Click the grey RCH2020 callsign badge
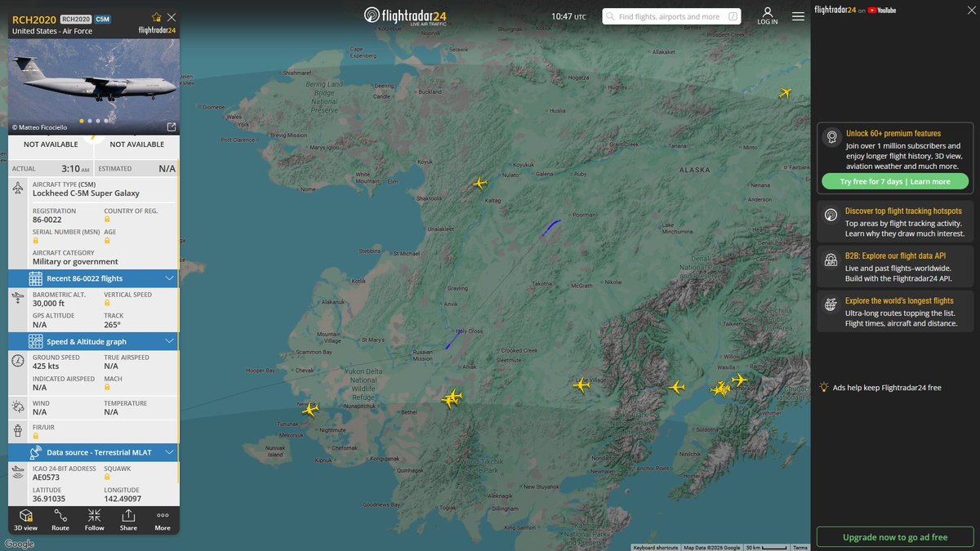Screen dimensions: 980x551 click(x=76, y=18)
